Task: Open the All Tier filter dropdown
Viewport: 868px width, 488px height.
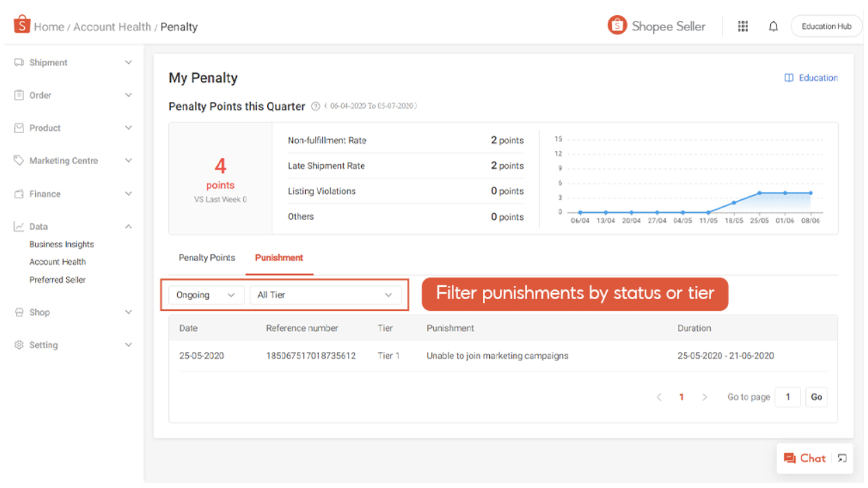Action: [x=325, y=294]
